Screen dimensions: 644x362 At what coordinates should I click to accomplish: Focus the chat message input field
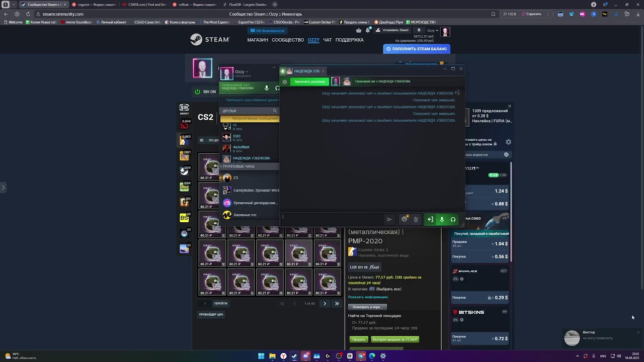coord(332,218)
